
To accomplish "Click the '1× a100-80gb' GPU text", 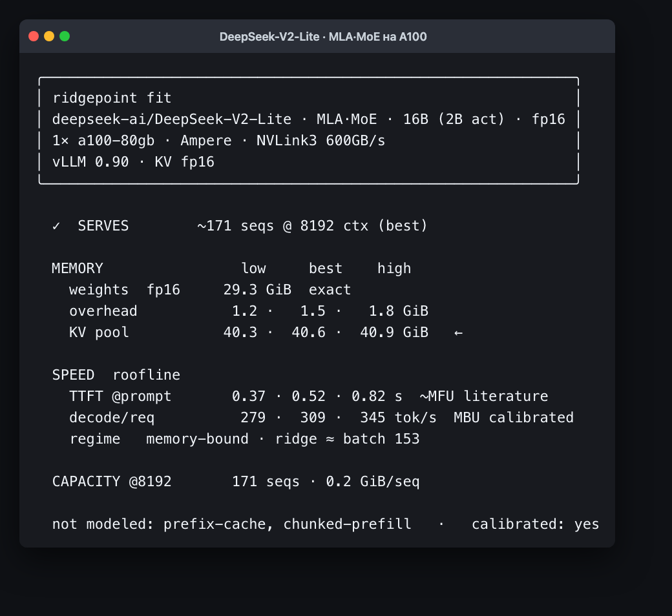I will [x=103, y=141].
